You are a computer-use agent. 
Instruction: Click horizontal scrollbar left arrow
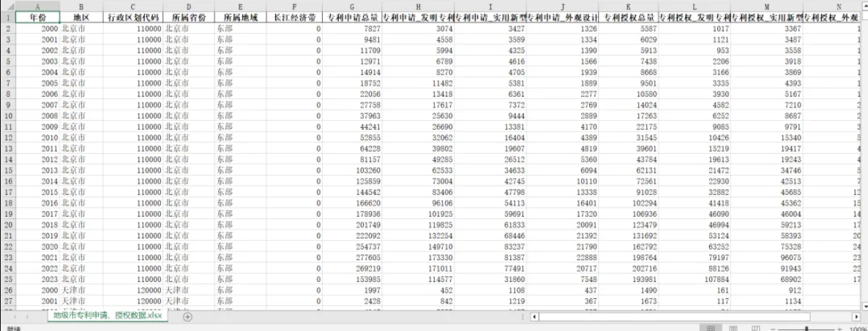point(534,316)
